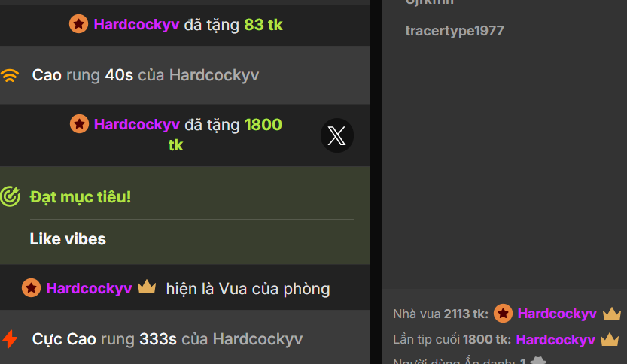Click the star badge beside the 1800 tk tip
This screenshot has width=627, height=364.
click(80, 123)
